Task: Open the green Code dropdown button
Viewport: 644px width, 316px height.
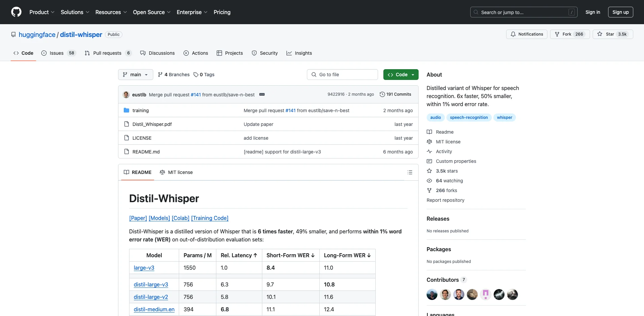Action: [401, 75]
